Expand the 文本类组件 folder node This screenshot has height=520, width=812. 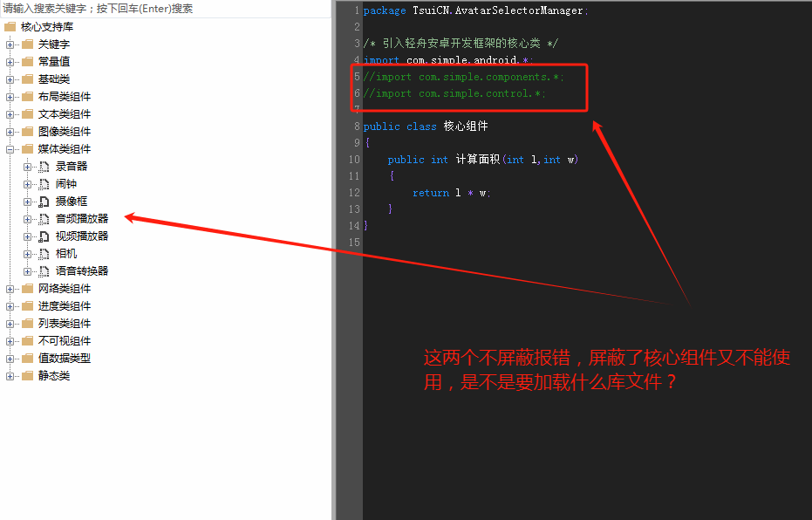(x=10, y=114)
